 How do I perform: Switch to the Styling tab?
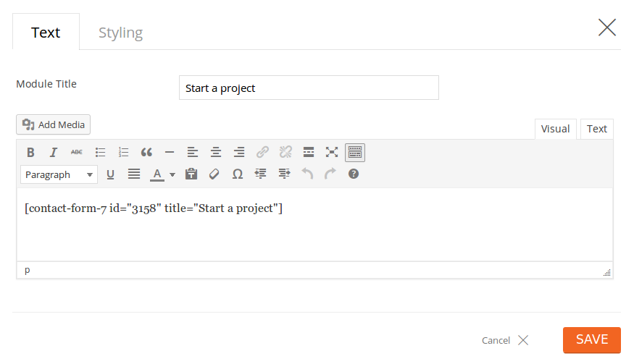pyautogui.click(x=120, y=33)
